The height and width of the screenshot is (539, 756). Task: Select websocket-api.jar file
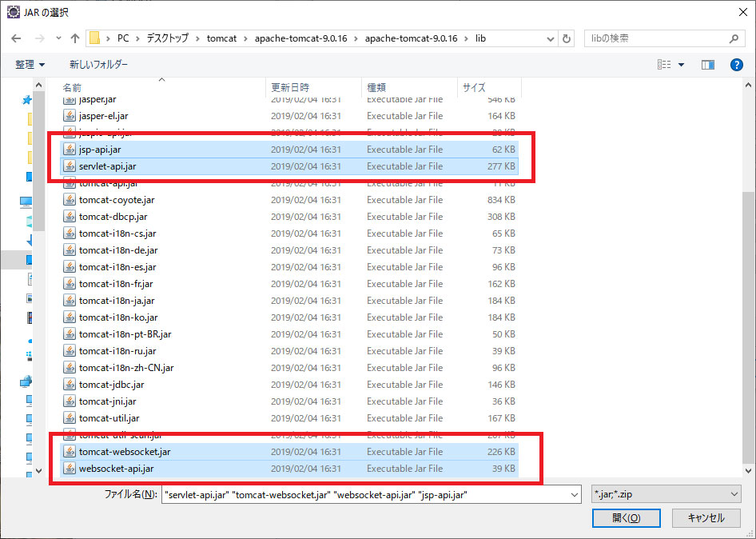coord(289,469)
